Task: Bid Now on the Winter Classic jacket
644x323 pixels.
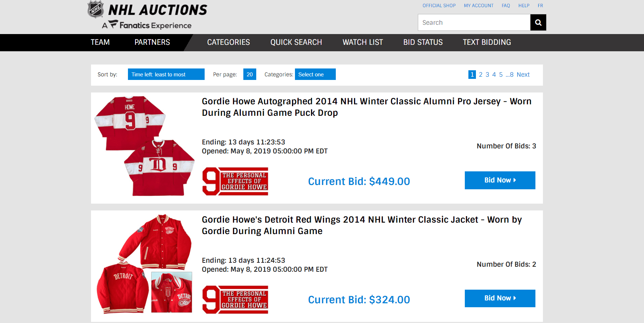Action: click(500, 298)
